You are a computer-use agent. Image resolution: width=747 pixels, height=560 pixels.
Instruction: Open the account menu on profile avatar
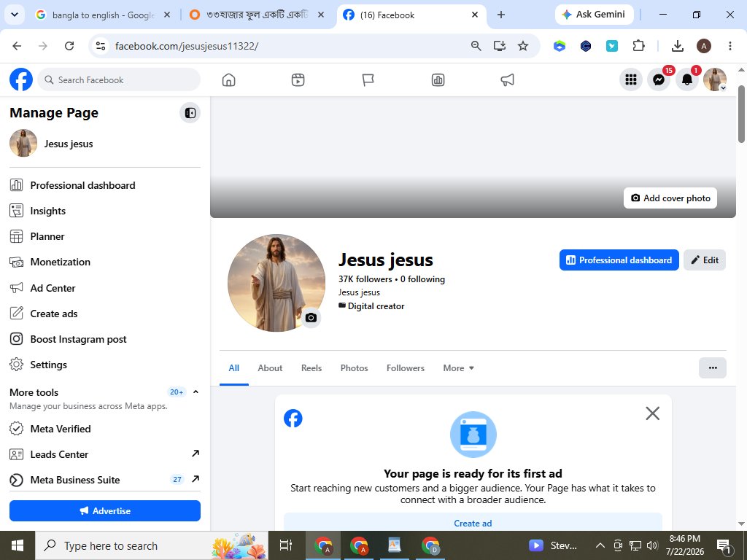715,79
